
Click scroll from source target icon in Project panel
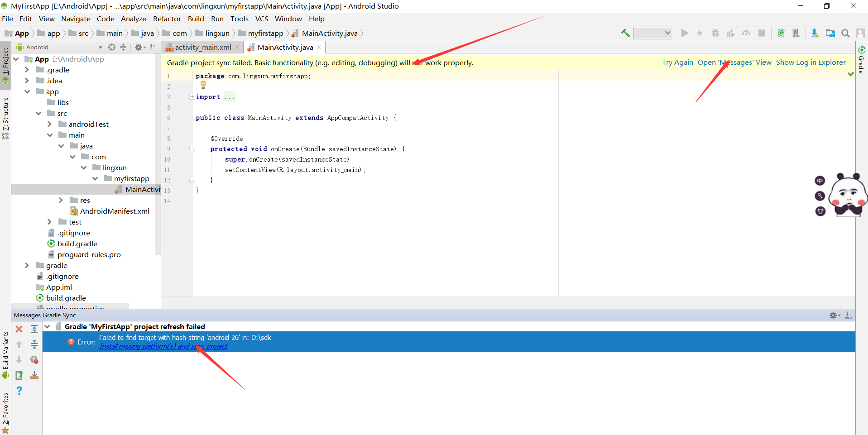point(112,47)
